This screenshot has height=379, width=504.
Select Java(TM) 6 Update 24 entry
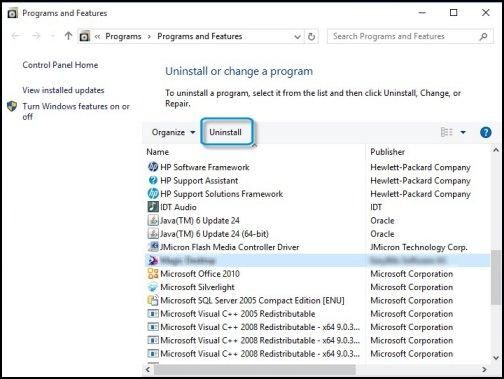pyautogui.click(x=200, y=221)
